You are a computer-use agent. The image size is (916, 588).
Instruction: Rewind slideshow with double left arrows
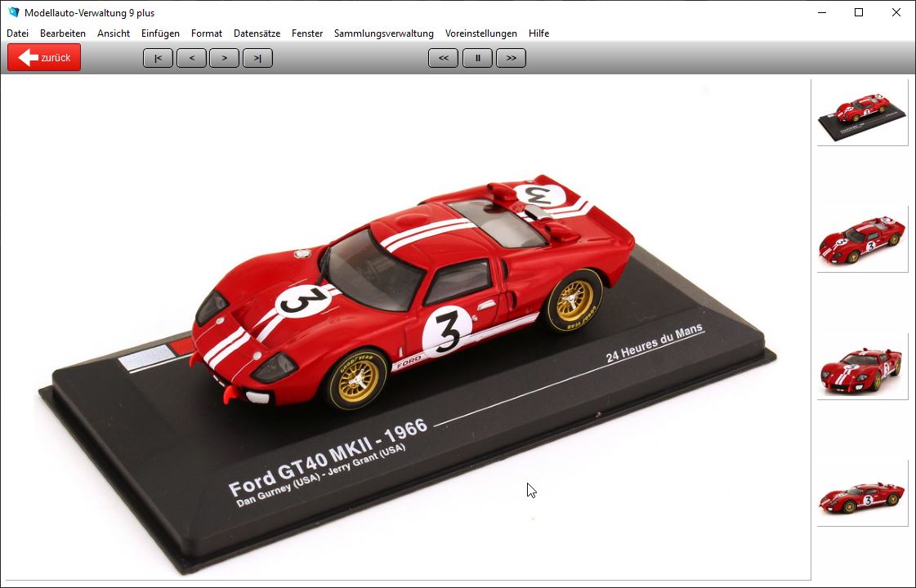click(443, 58)
